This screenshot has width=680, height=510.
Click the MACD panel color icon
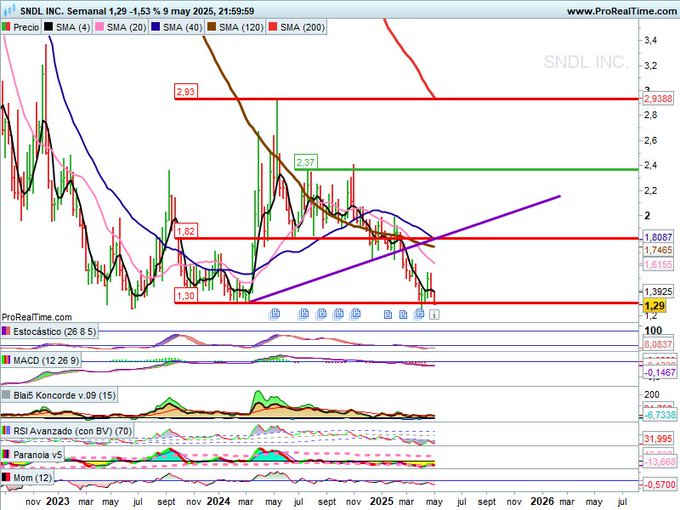coord(6,360)
